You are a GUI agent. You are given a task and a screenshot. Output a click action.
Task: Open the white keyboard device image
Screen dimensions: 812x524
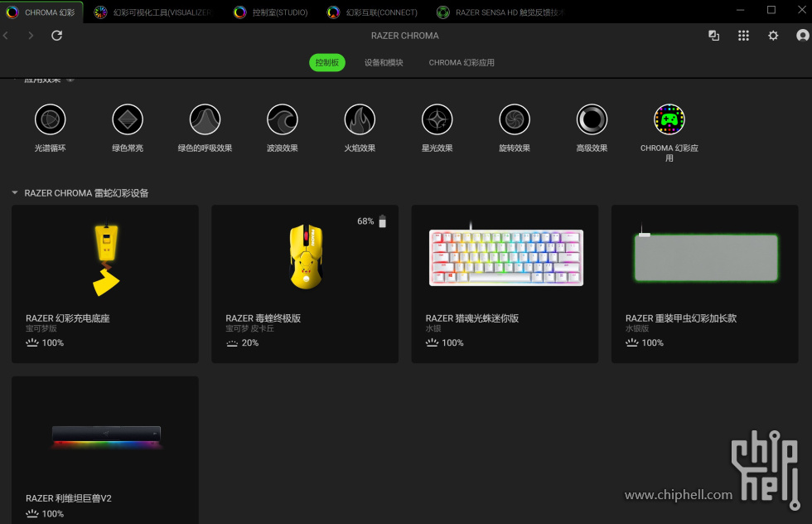point(506,256)
